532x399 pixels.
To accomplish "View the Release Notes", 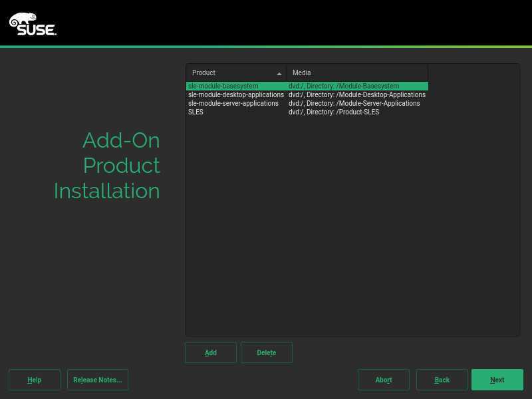I will 98,380.
